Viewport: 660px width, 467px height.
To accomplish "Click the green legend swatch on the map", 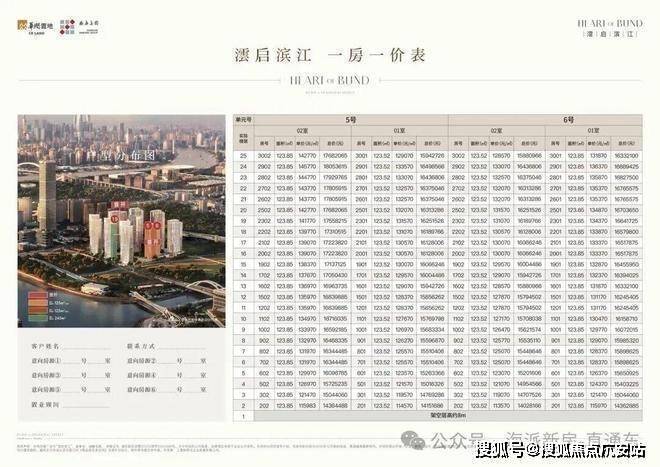I will [37, 318].
